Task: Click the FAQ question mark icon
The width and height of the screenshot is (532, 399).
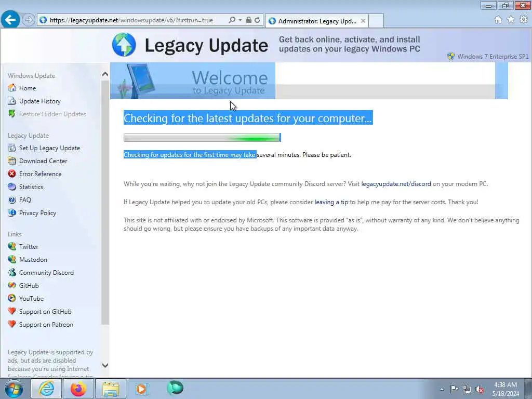Action: pos(12,200)
